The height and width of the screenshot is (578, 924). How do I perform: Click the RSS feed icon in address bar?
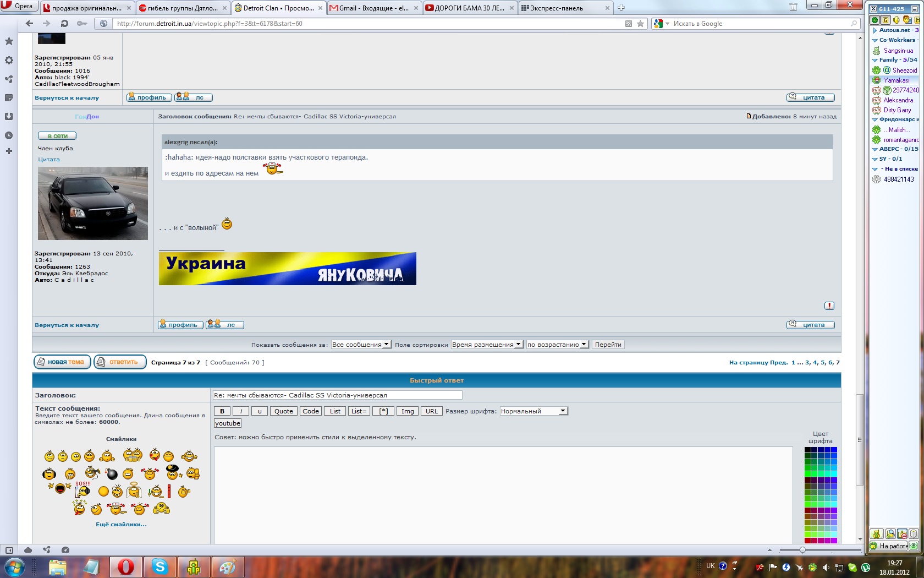[629, 24]
